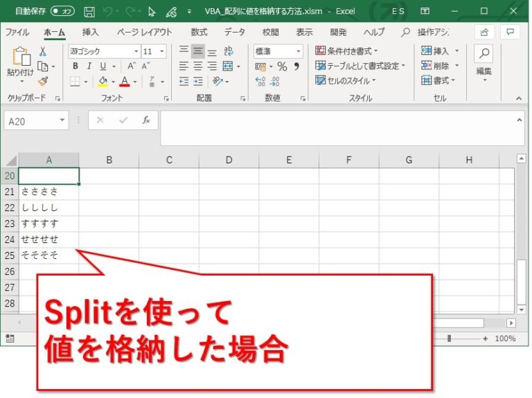Open the 挿入 (Insert) ribbon tab
Image resolution: width=532 pixels, height=398 pixels.
point(90,33)
